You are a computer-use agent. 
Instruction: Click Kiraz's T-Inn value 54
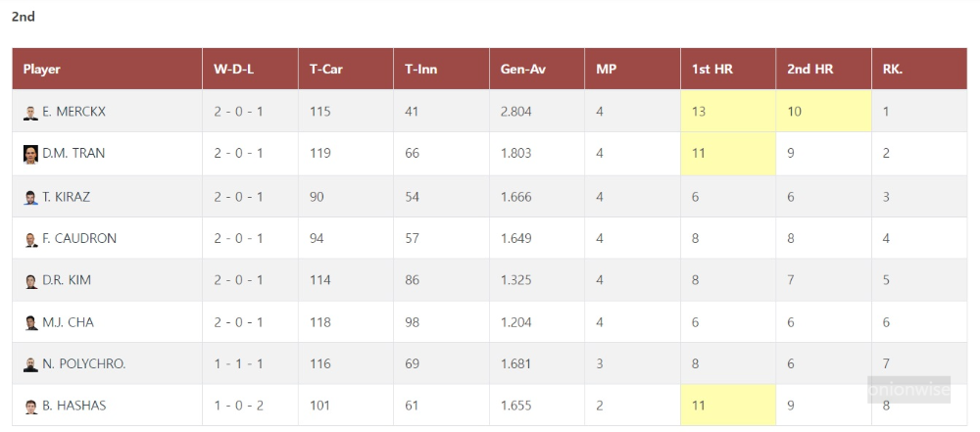[x=412, y=197]
